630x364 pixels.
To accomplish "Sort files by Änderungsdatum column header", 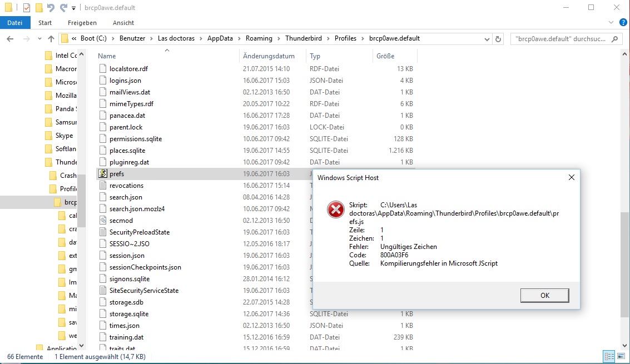I will (269, 56).
